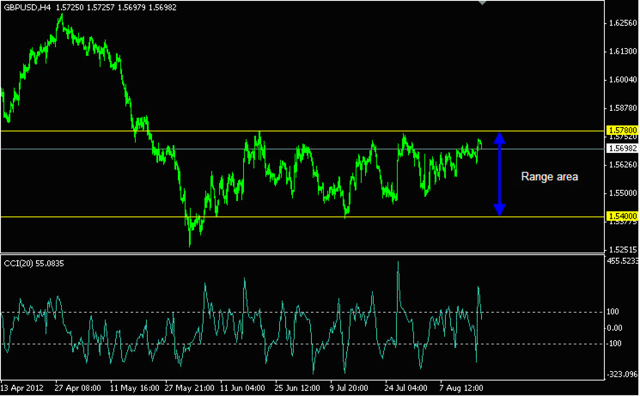Click the 455.523 CCI scale value

pos(623,261)
